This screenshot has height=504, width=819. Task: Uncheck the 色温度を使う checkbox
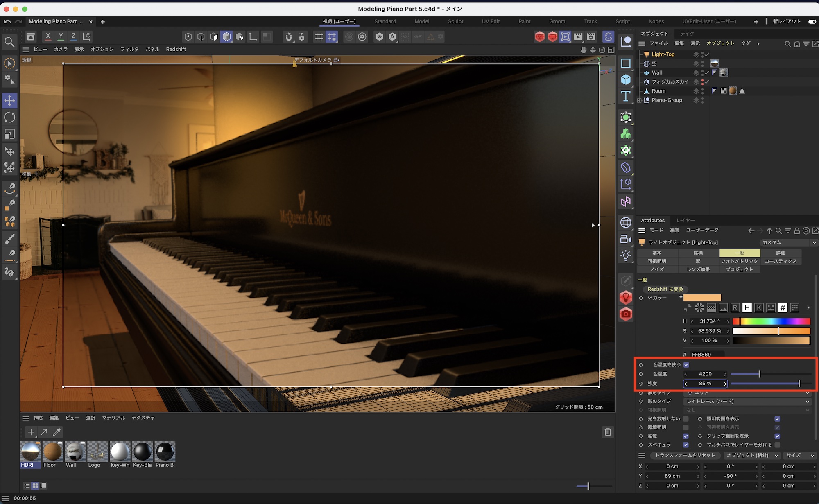[x=686, y=364]
